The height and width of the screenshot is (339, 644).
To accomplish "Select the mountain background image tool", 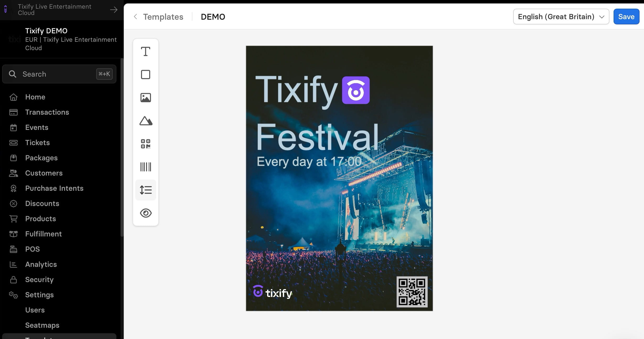I will (145, 121).
